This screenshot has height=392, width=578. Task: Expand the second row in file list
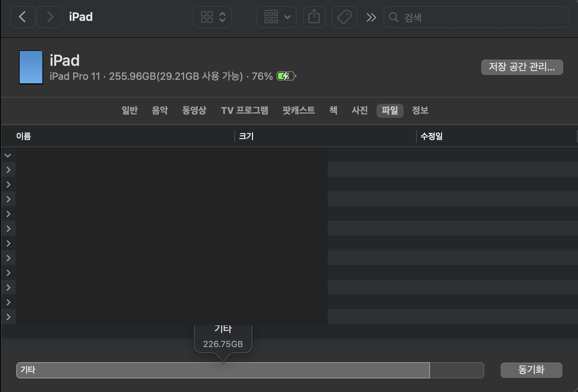(x=8, y=170)
